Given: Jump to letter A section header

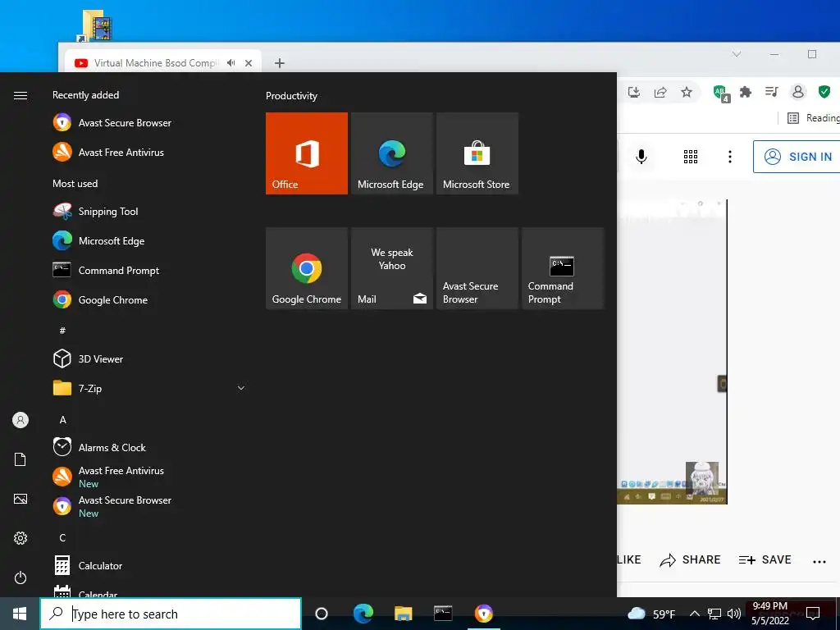Looking at the screenshot, I should pyautogui.click(x=62, y=419).
